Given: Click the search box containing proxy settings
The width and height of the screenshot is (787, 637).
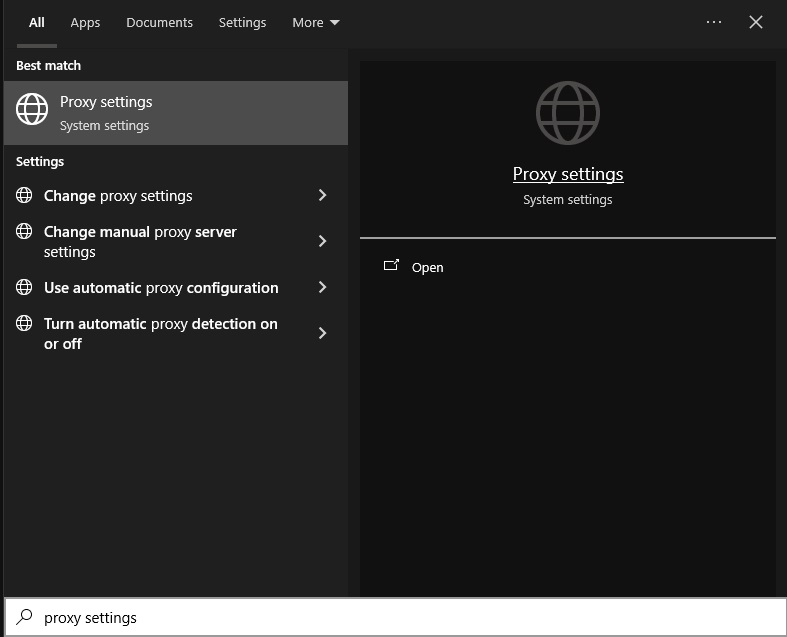Looking at the screenshot, I should (x=396, y=617).
